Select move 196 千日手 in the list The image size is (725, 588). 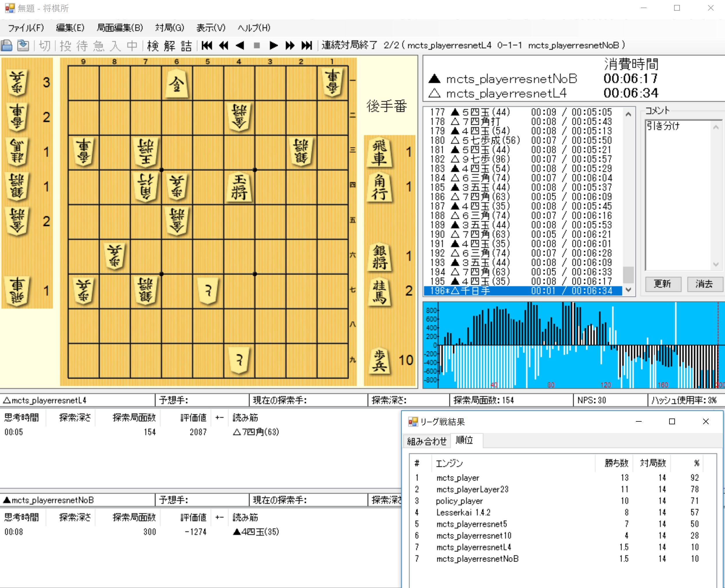[x=491, y=291]
